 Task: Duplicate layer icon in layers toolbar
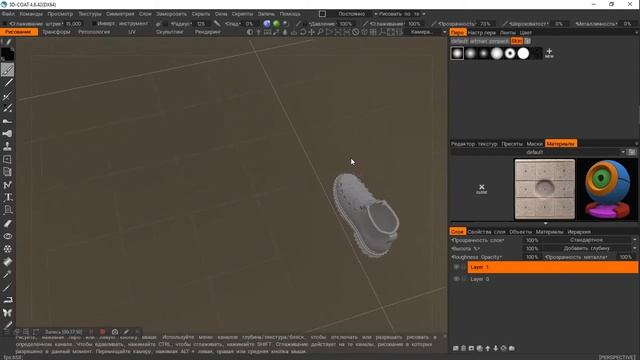coord(480,348)
